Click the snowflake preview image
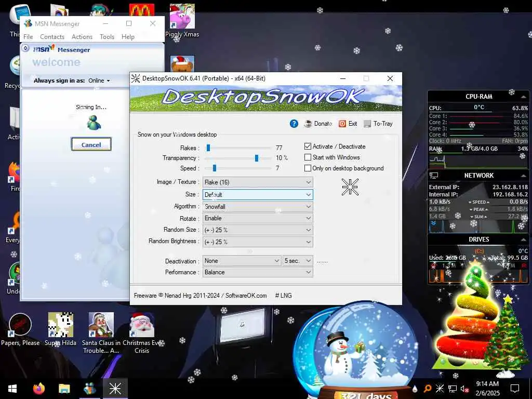 pos(350,187)
